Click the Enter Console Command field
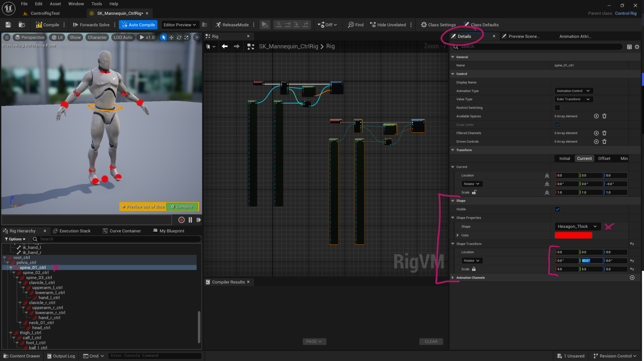This screenshot has width=644, height=361. (x=154, y=355)
